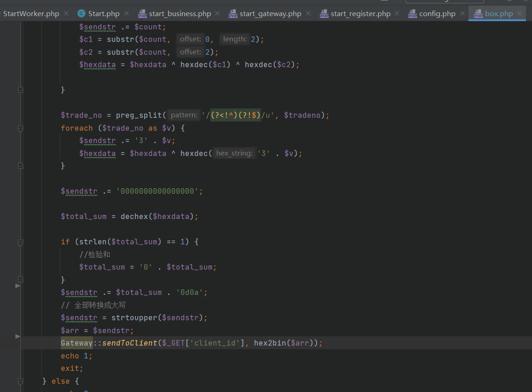Close the start_gateway.php tab
The image size is (532, 392).
coord(308,13)
